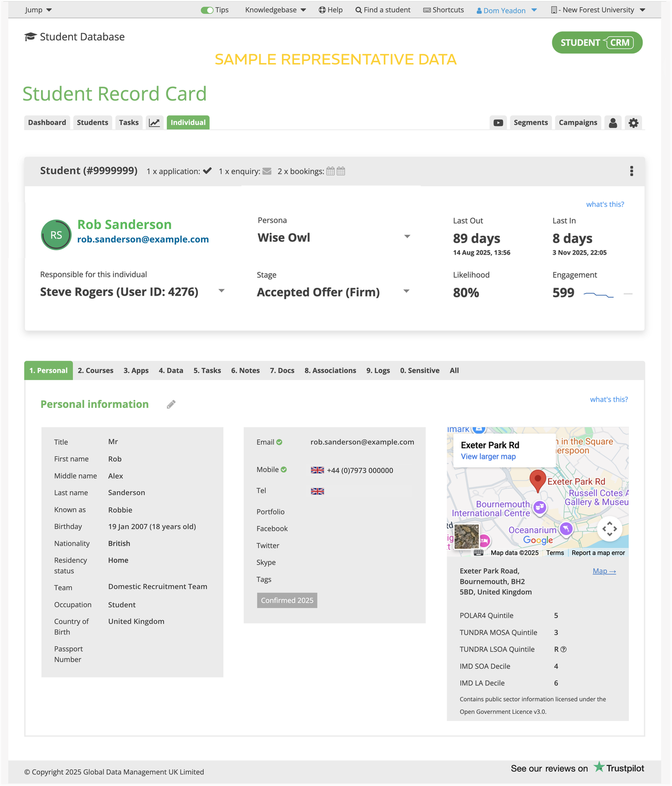Toggle the Tips switch off
This screenshot has height=786, width=672.
tap(207, 9)
